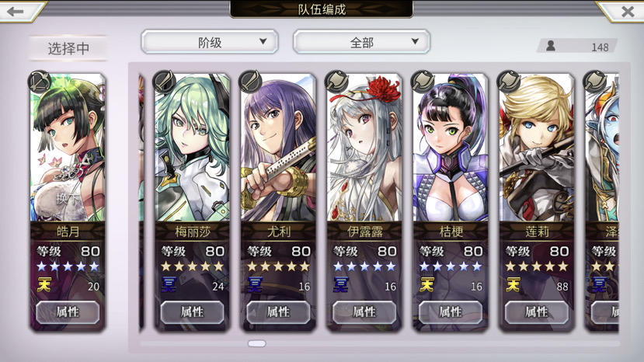Open 属性 for 皓月

tap(68, 312)
